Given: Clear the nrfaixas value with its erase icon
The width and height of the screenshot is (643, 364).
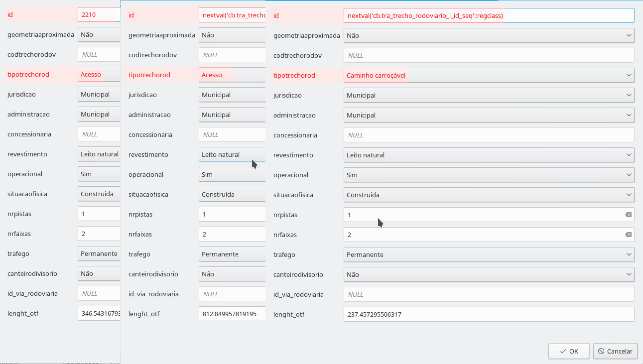Looking at the screenshot, I should (628, 235).
